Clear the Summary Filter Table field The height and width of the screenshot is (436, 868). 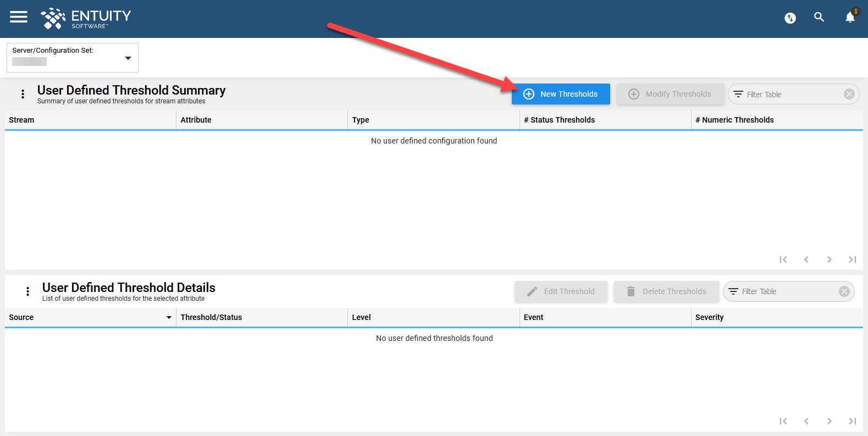(x=849, y=94)
